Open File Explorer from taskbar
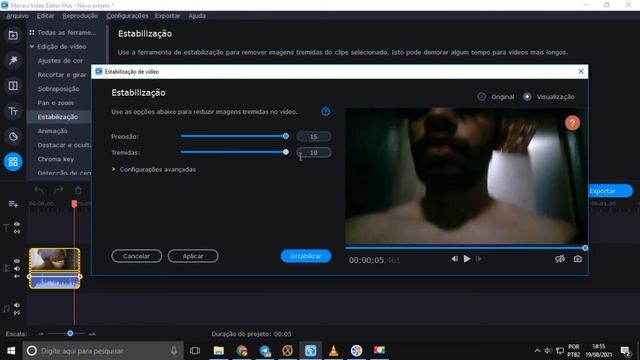Screen dimensions: 640x360 (219, 351)
